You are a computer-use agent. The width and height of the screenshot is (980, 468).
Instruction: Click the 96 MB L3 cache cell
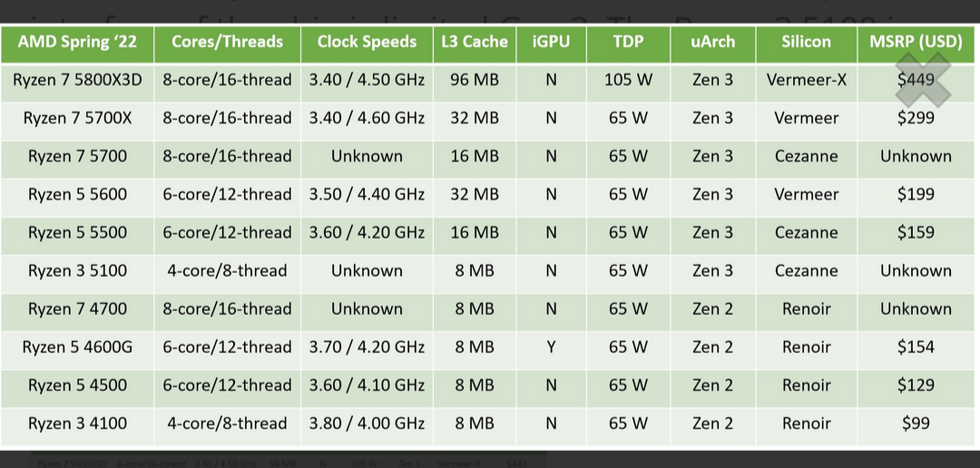pyautogui.click(x=474, y=80)
